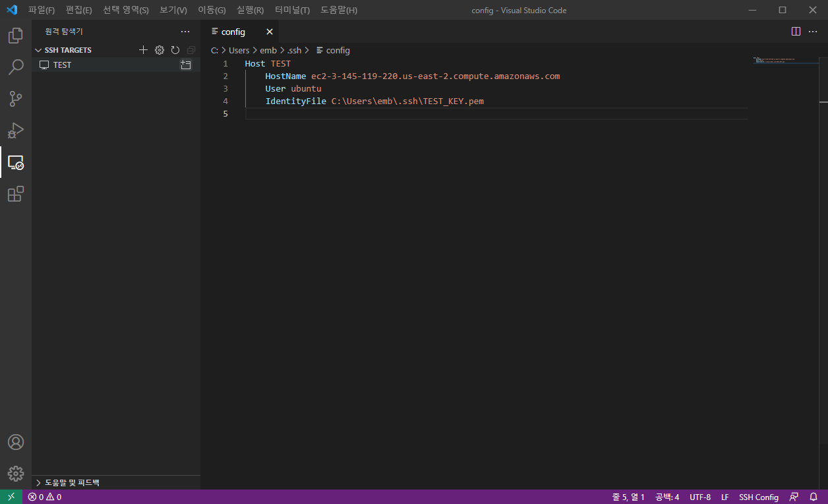Image resolution: width=828 pixels, height=504 pixels.
Task: Open the Manage gear in activity bar
Action: [x=16, y=474]
